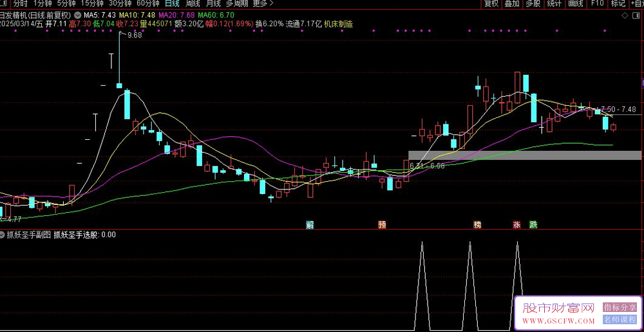Image resolution: width=644 pixels, height=332 pixels.
Task: Select the 周线 weekly tab
Action: (x=193, y=4)
